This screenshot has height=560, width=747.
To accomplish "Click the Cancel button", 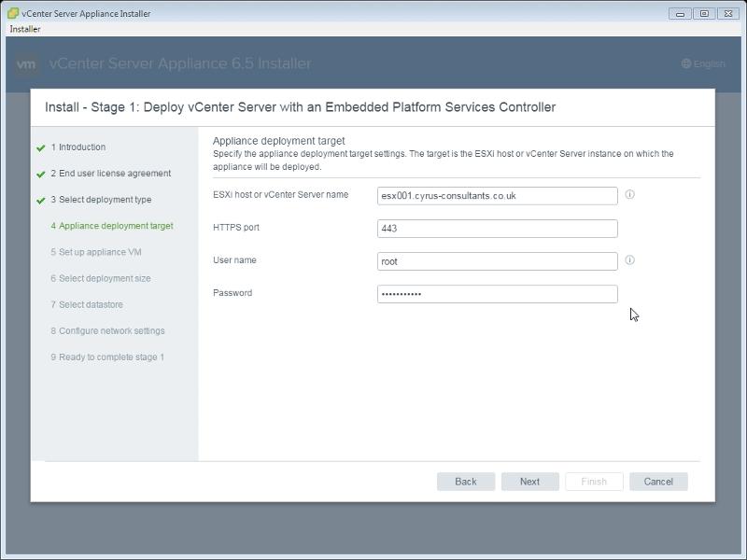I will coord(658,482).
